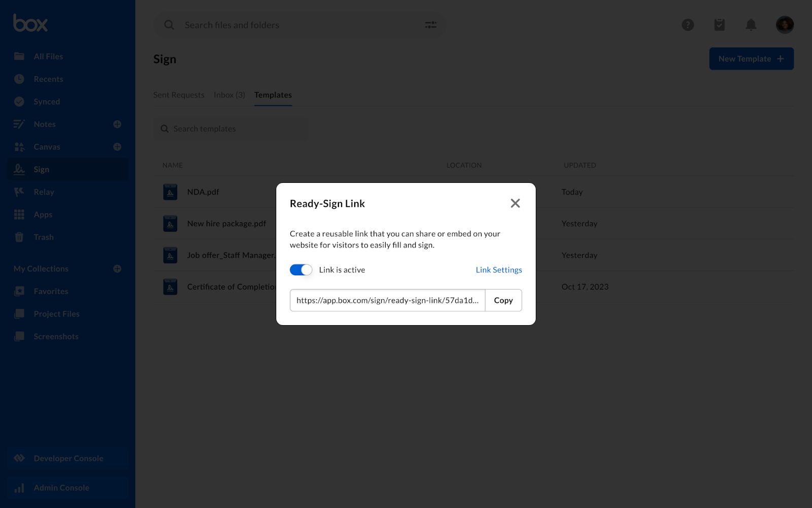Image resolution: width=812 pixels, height=508 pixels.
Task: Open Screenshots collection icon
Action: 19,336
